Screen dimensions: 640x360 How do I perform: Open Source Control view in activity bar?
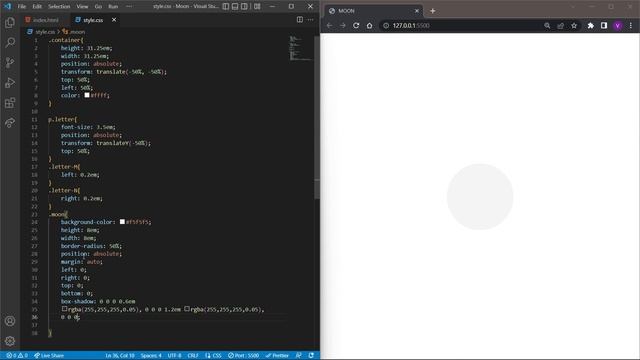pyautogui.click(x=10, y=62)
